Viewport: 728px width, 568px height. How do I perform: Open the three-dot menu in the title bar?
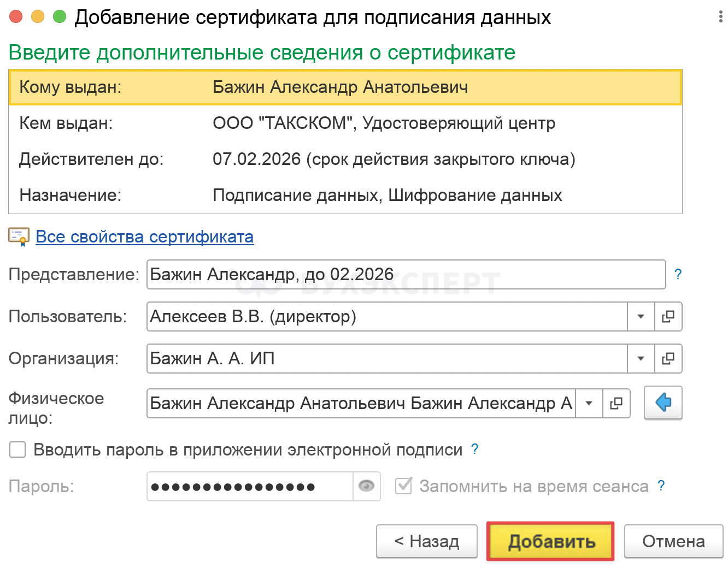pyautogui.click(x=720, y=17)
